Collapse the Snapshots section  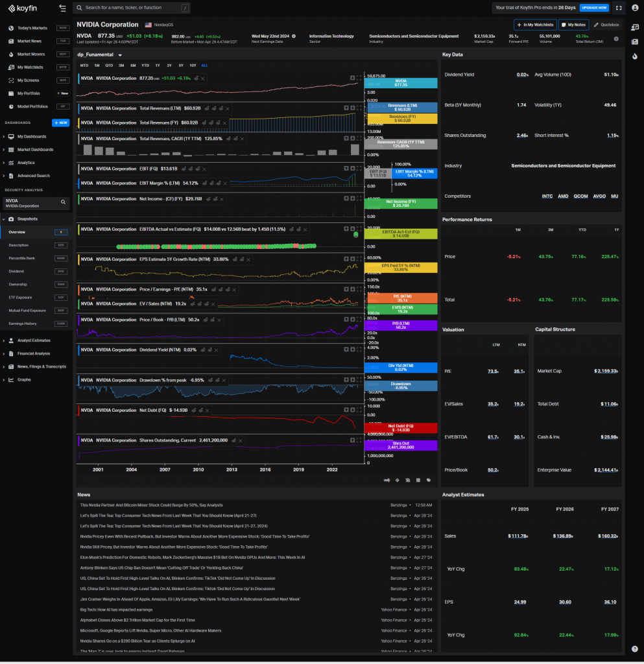(x=5, y=219)
